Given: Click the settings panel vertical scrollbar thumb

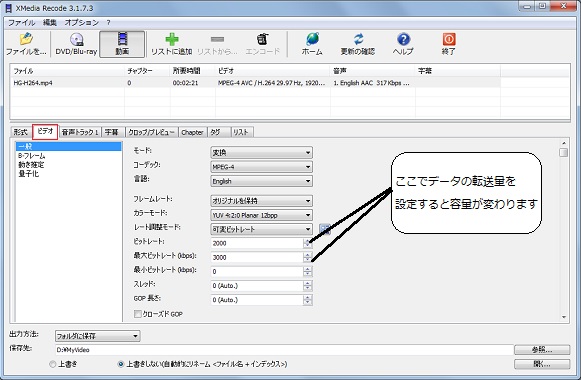Looking at the screenshot, I should click(564, 152).
